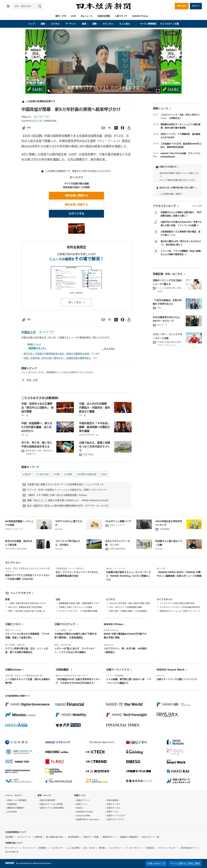Image resolution: width=207 pixels, height=868 pixels.
Task: Click the export share icon below Ask! NIKKEI box
Action: click(x=129, y=320)
